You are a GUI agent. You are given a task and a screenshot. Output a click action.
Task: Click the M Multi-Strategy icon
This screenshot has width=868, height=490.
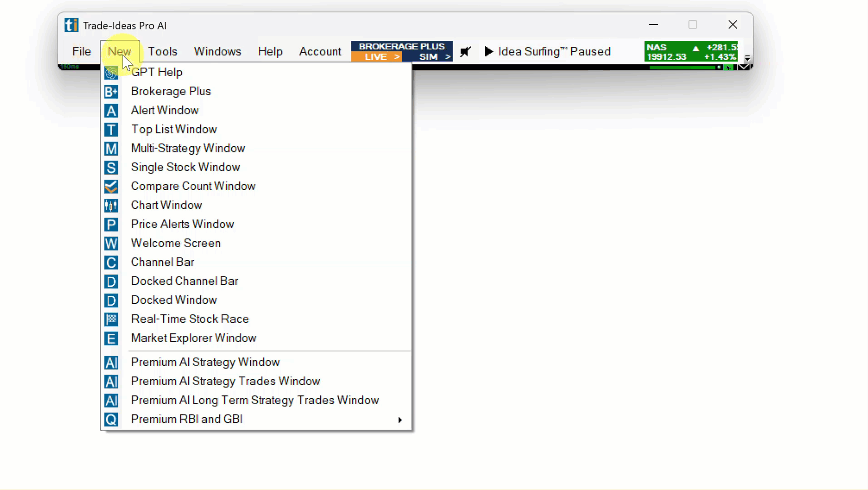click(x=111, y=149)
